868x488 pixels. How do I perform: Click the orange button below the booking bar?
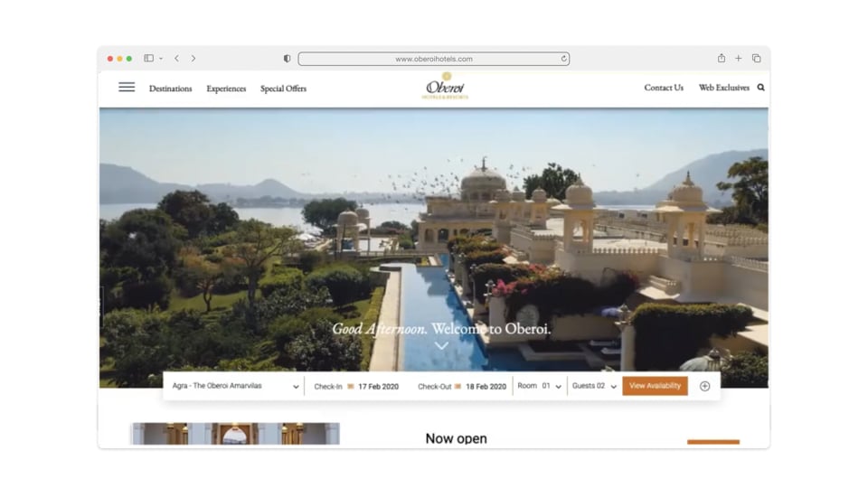(713, 442)
